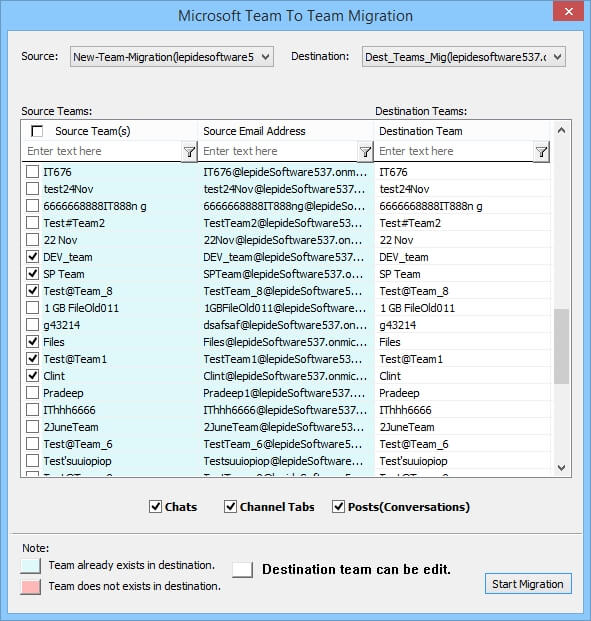Check the Test'suuiopiop team checkbox

[x=32, y=461]
